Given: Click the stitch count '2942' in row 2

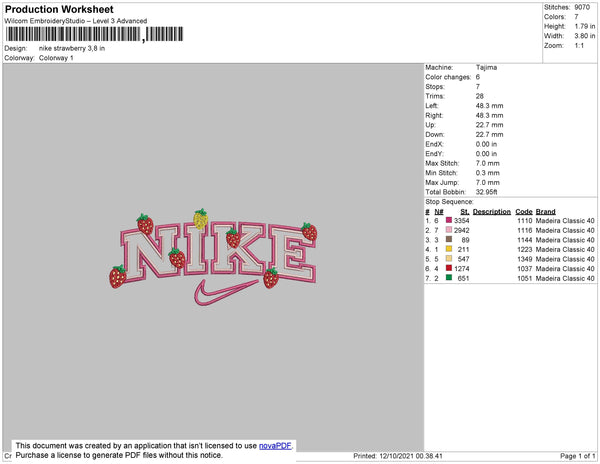Looking at the screenshot, I should (x=461, y=230).
